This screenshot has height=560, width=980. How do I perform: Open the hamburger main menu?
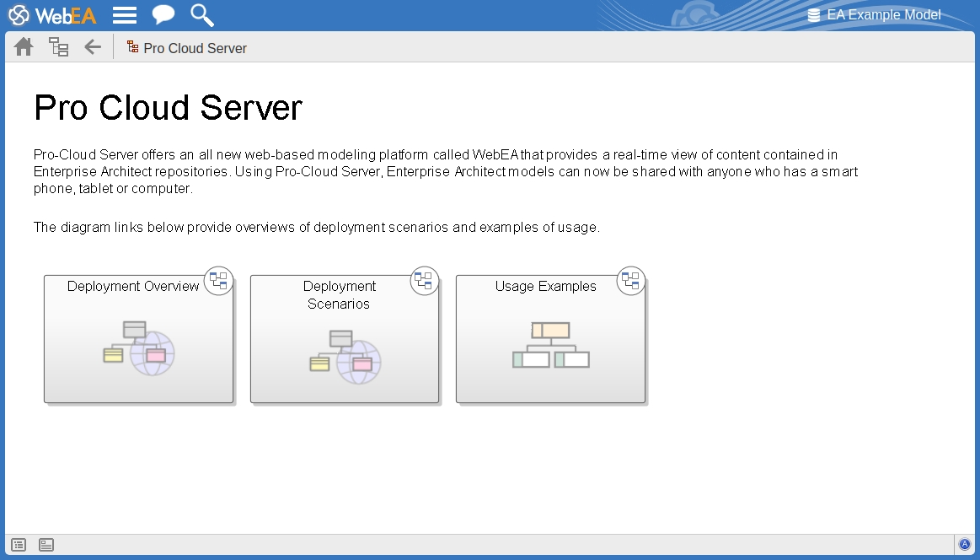125,15
